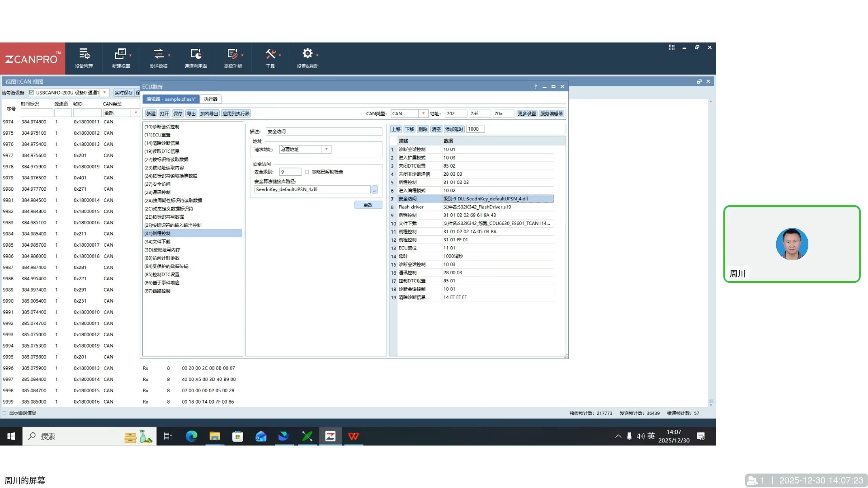Viewport: 868px width, 488px height.
Task: Check the 显示错误信息 checkbox
Action: (x=5, y=413)
